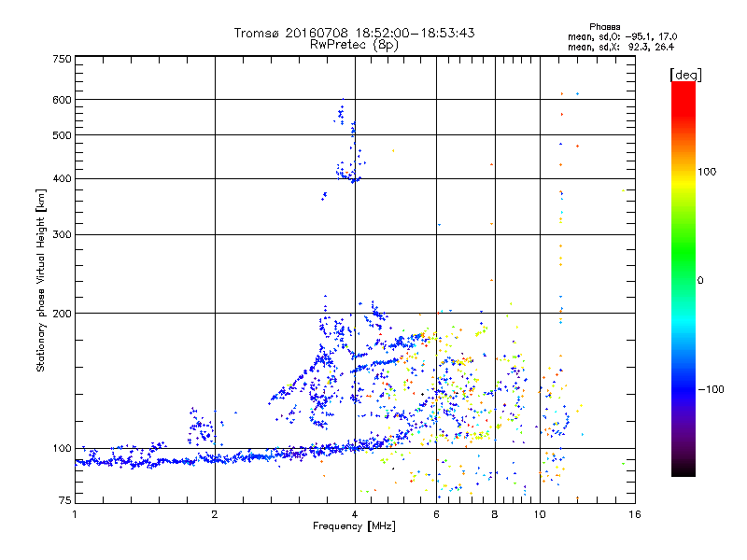Screen dimensions: 747x560
Task: Click the y-axis tick label '200'
Action: pos(63,314)
